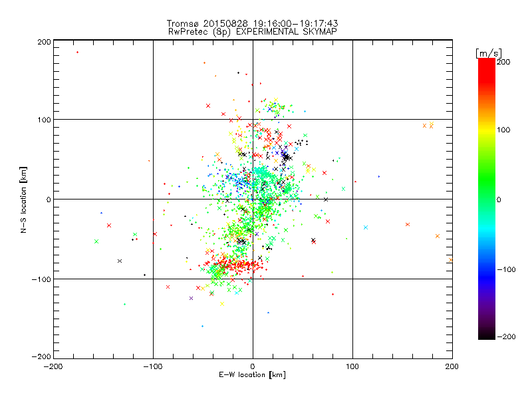This screenshot has height=399, width=532.
Task: Click the plot title 'Tromsø 20150828 19:16:00-19:17:43'
Action: 252,23
